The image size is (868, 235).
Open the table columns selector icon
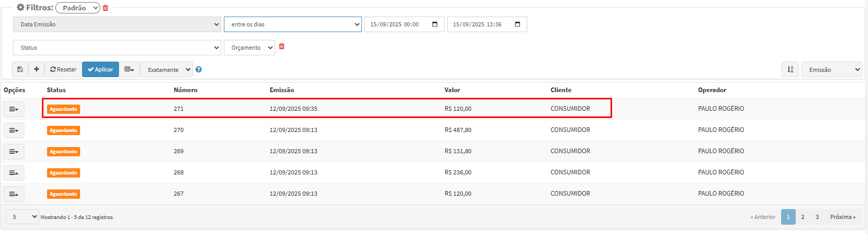coord(129,69)
